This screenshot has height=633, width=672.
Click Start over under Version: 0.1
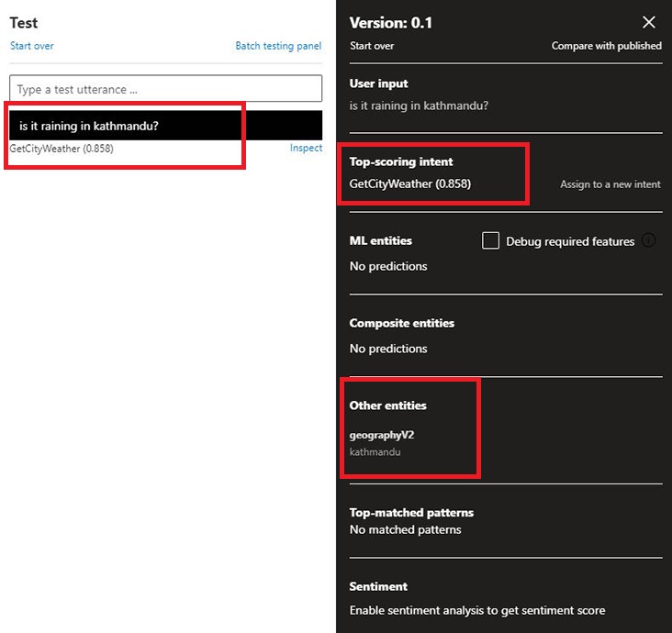pyautogui.click(x=372, y=46)
